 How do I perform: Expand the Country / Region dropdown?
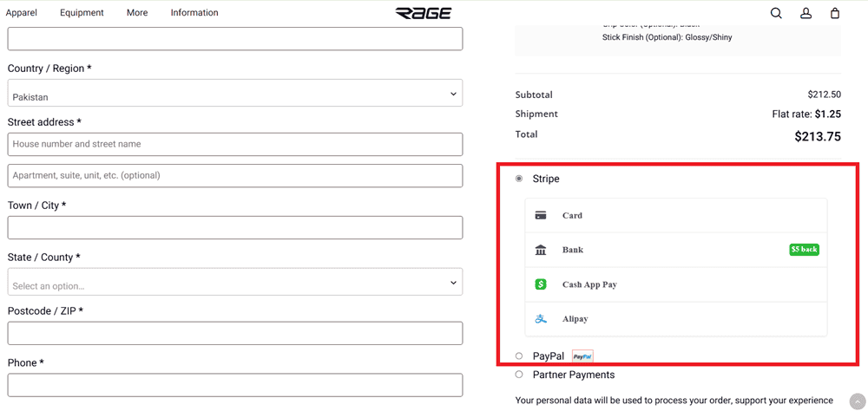click(x=234, y=94)
